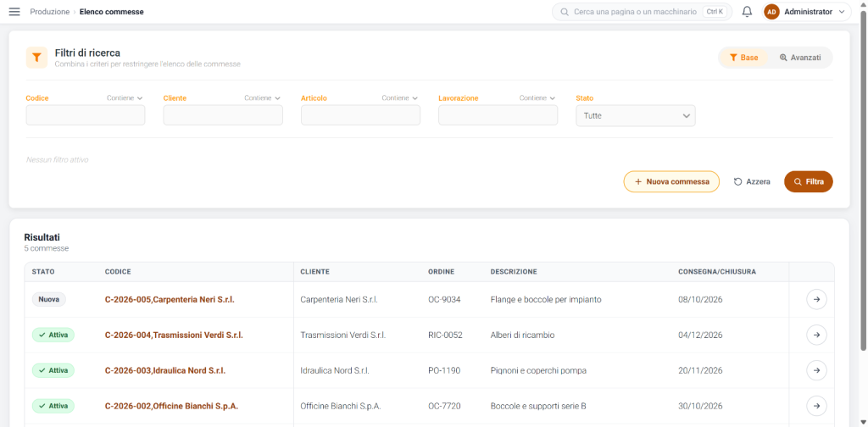Click client cell 'Carpenteria Neri S.r.l.'

[339, 299]
